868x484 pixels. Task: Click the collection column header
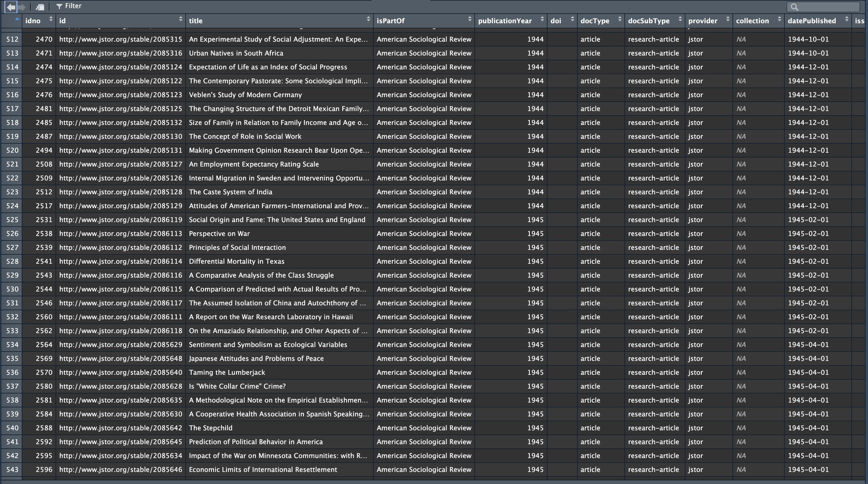[752, 21]
